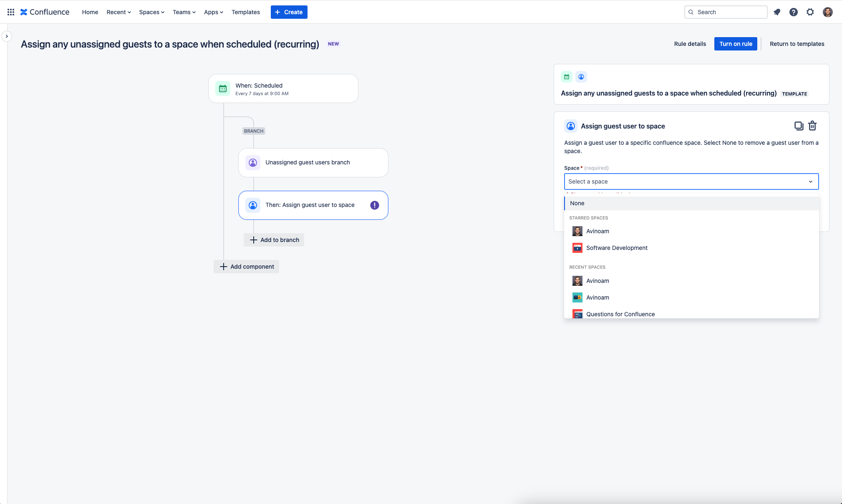Image resolution: width=842 pixels, height=504 pixels.
Task: Open the settings gear icon
Action: pos(810,12)
